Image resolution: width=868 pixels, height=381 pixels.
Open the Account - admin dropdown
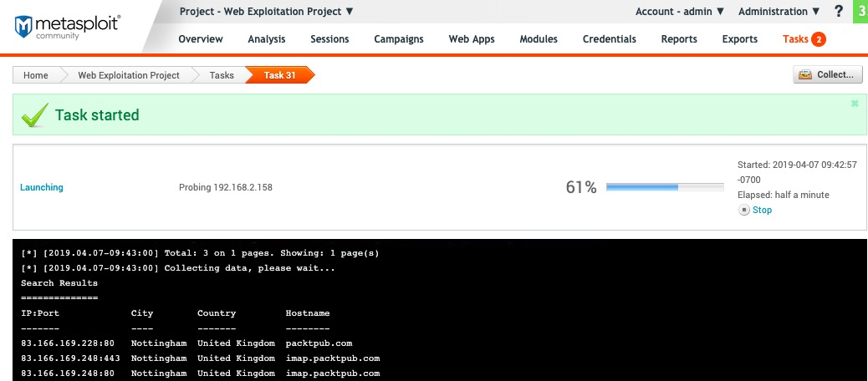[679, 12]
